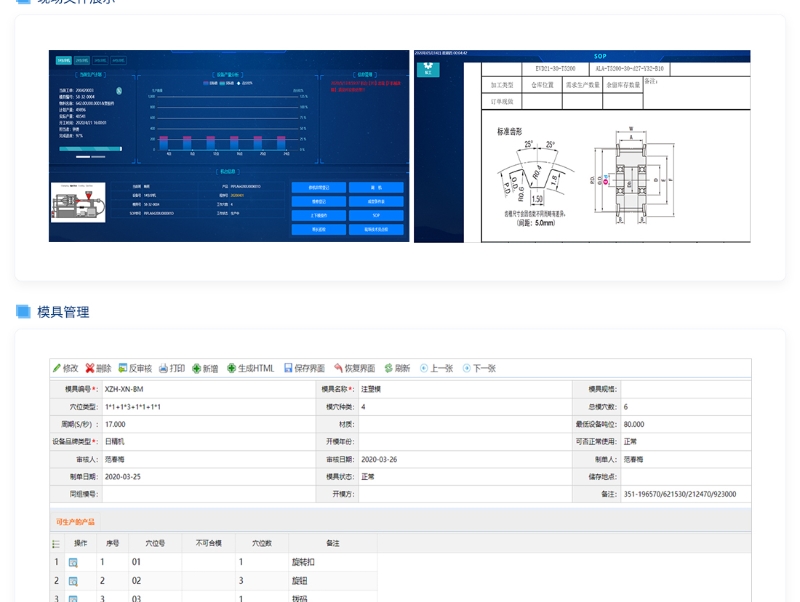The image size is (800, 602).
Task: Click the 模具编号 field with XZH-XN-BM
Action: coord(208,389)
